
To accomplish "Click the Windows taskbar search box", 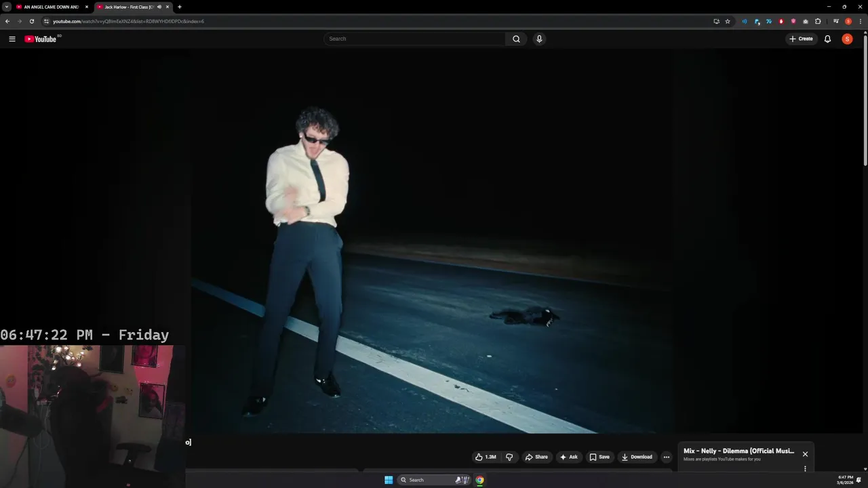I will (434, 480).
